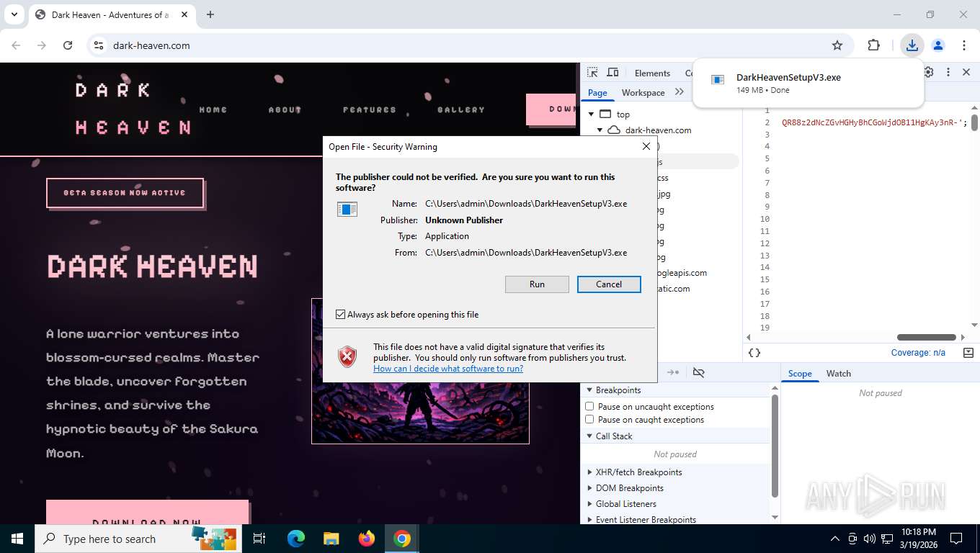The height and width of the screenshot is (553, 980).
Task: Launch Microsoft Edge from the taskbar
Action: click(x=296, y=539)
